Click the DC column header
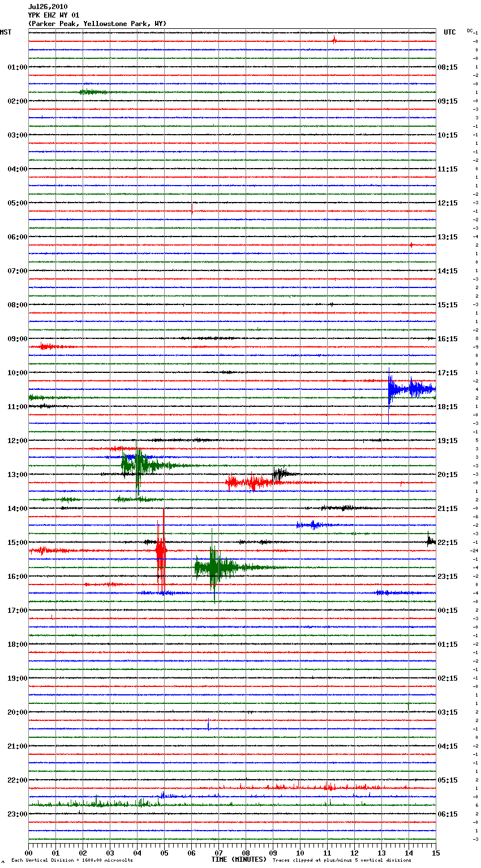481x868 pixels. click(470, 31)
